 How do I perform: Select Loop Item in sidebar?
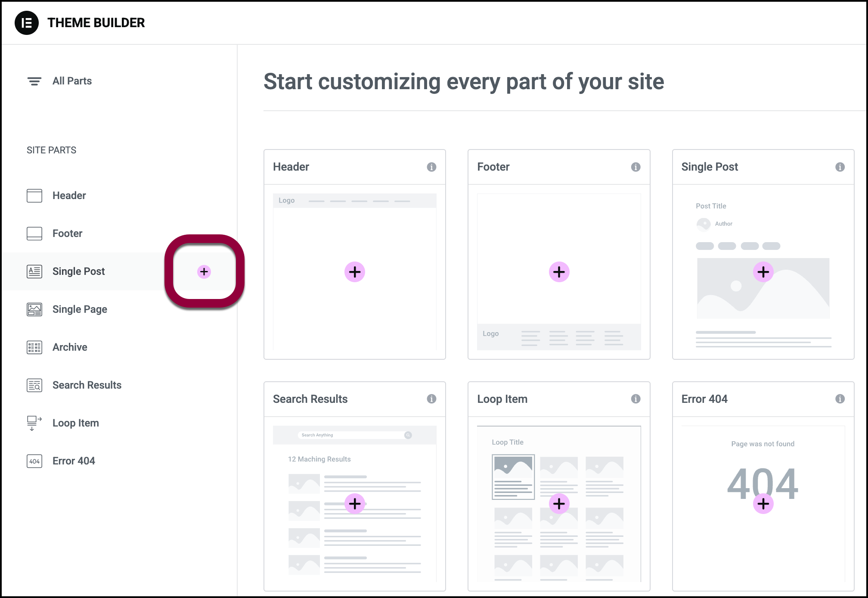(x=76, y=423)
